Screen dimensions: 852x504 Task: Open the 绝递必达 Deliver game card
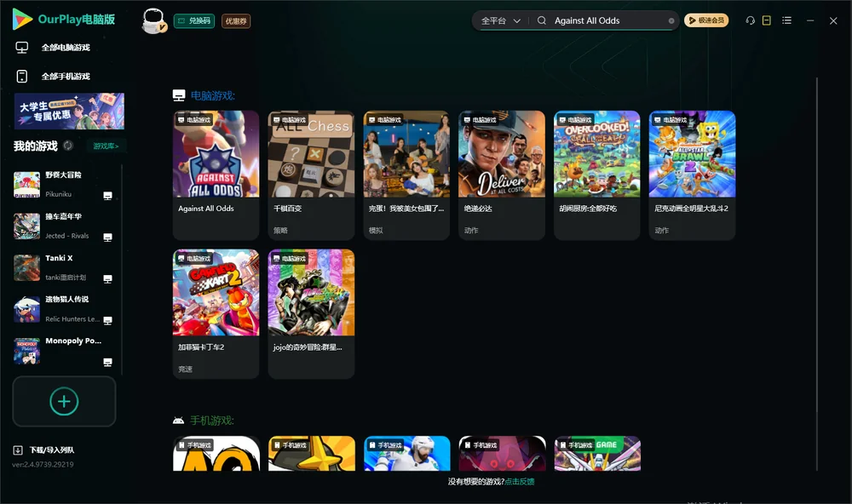click(x=502, y=175)
